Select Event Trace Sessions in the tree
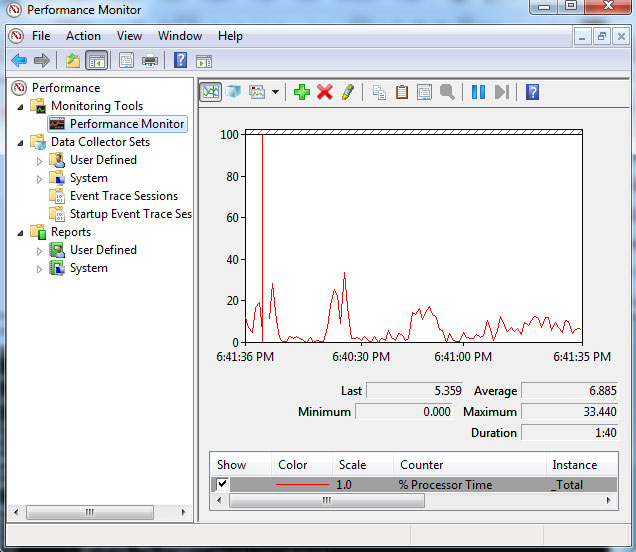The width and height of the screenshot is (636, 552). (x=123, y=196)
